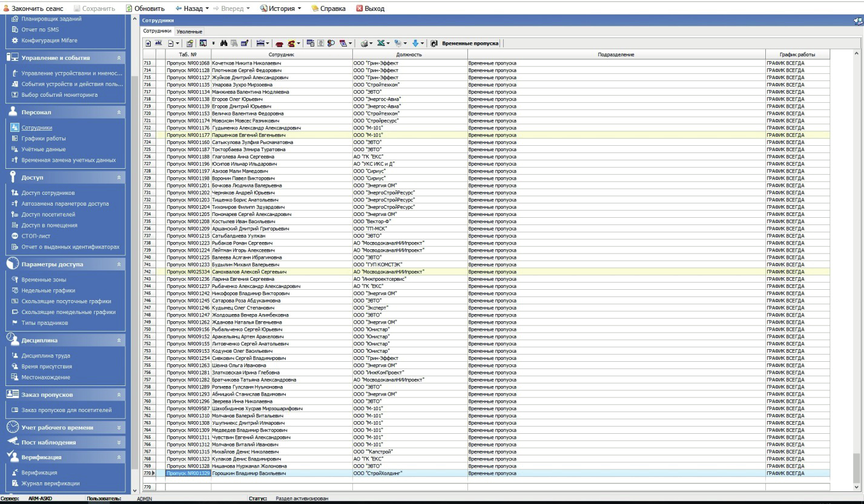Click the printer icon in toolbar
864x504 pixels.
click(x=364, y=44)
